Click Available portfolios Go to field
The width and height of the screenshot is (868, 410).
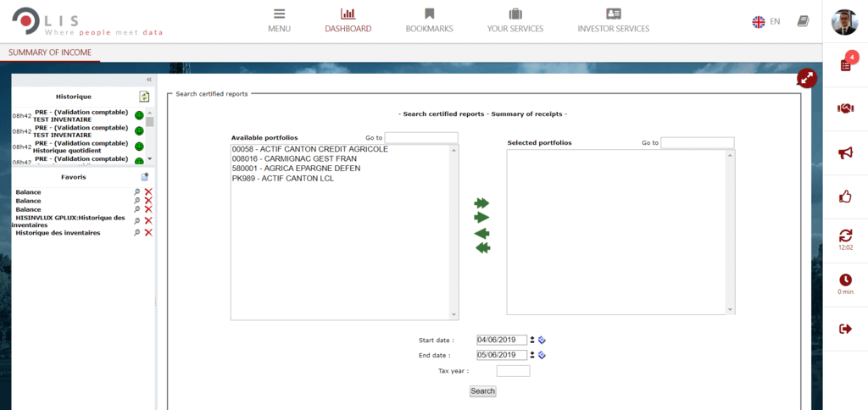point(421,137)
